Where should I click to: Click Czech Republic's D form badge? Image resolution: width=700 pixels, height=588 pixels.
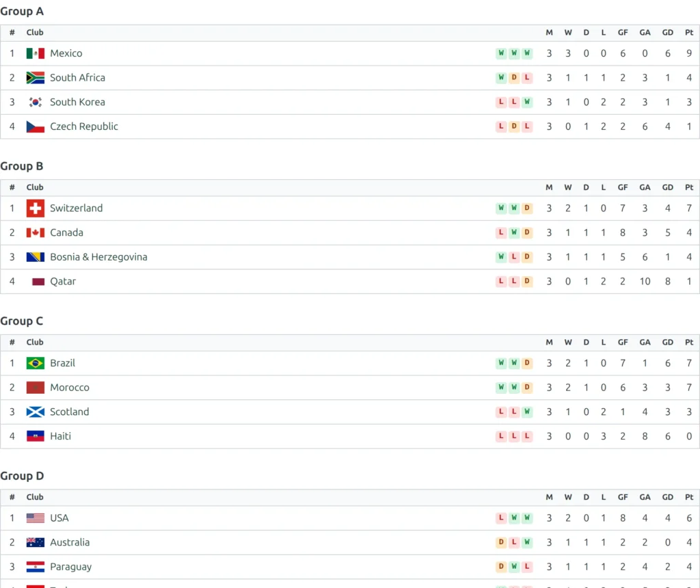[514, 126]
